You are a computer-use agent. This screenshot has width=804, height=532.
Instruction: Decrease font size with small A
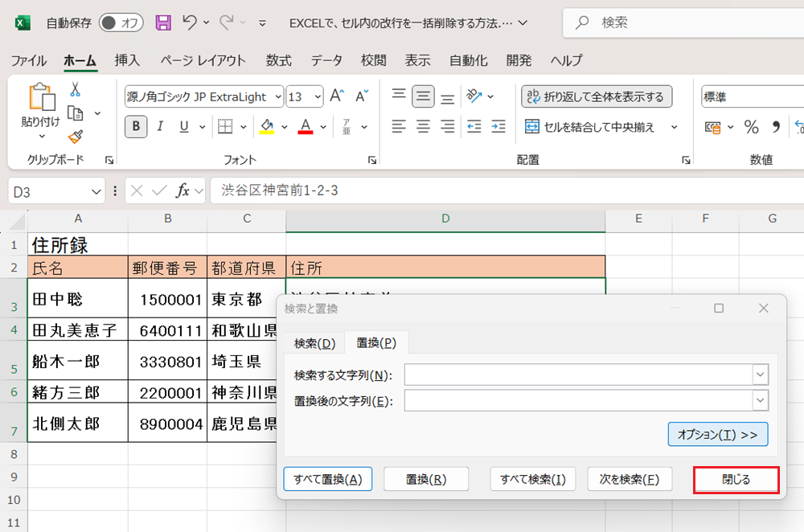coord(362,96)
